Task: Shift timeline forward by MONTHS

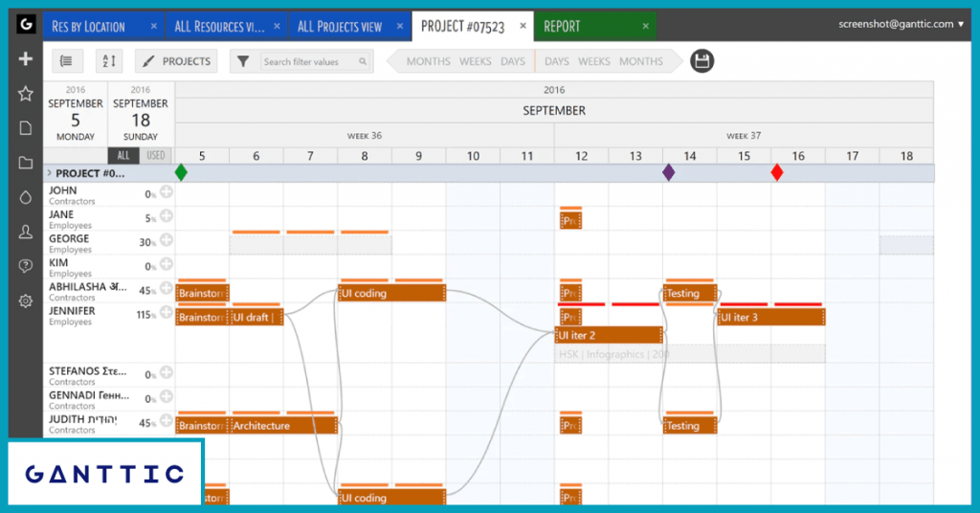Action: coord(640,61)
